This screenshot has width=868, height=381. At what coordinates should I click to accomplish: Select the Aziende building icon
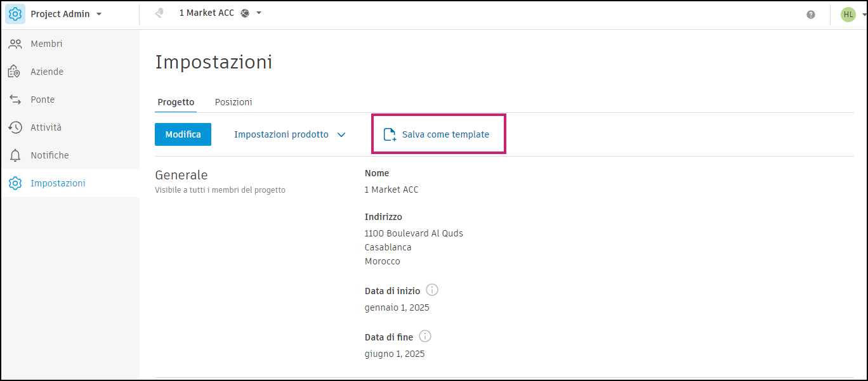point(14,71)
